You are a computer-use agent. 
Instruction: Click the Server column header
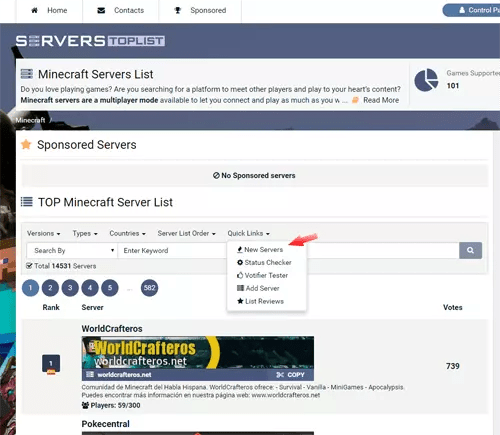[x=92, y=307]
